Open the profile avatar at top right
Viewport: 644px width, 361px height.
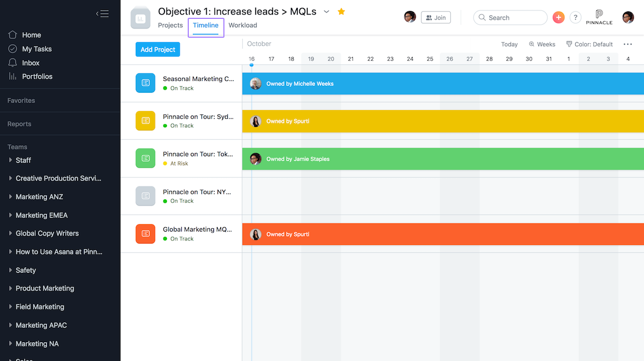click(628, 17)
